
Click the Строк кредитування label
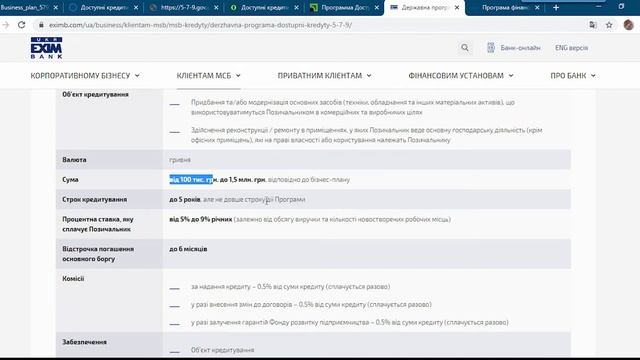click(x=94, y=200)
